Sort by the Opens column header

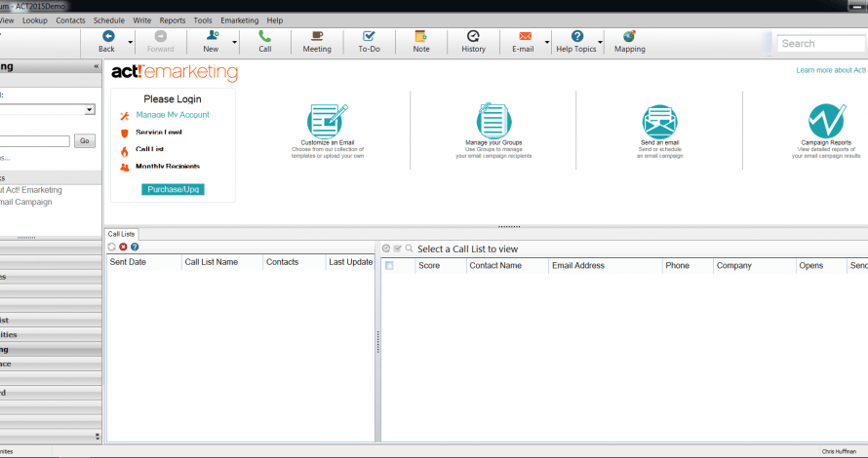click(820, 265)
